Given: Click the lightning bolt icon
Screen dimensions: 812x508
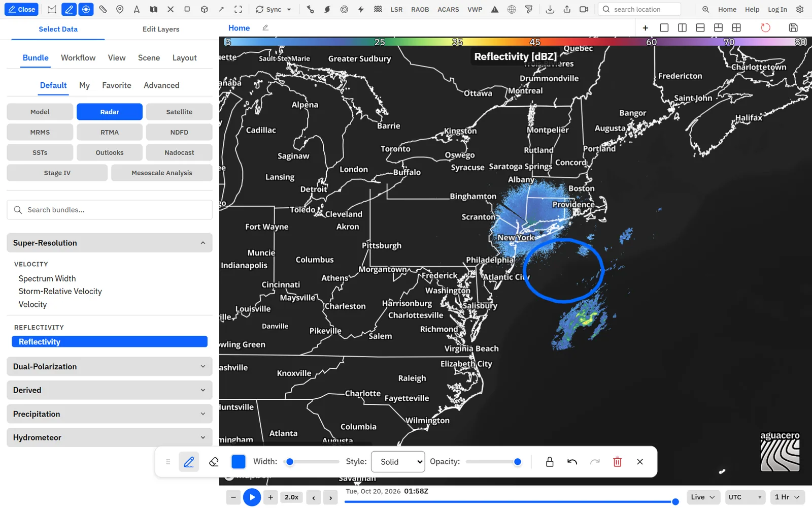Looking at the screenshot, I should (x=361, y=9).
